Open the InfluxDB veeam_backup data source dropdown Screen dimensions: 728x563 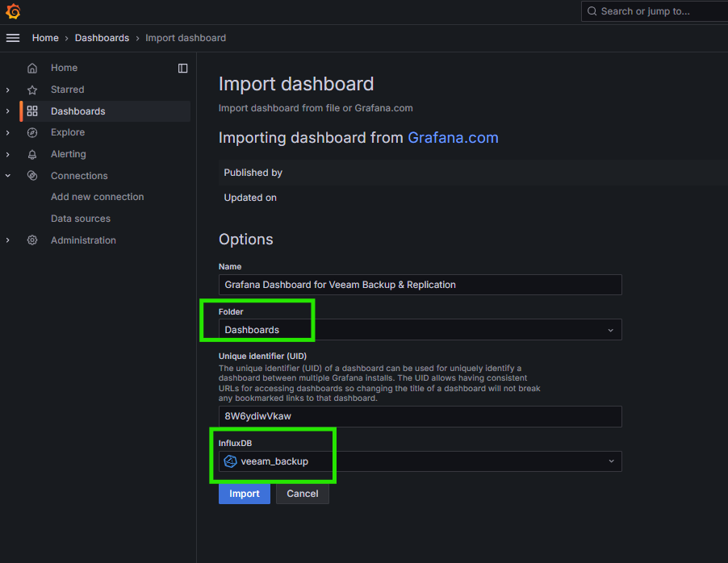tap(420, 461)
